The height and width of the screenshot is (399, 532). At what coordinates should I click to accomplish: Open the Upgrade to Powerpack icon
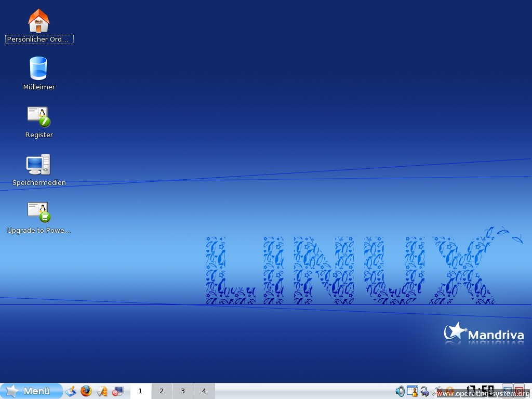click(x=38, y=212)
